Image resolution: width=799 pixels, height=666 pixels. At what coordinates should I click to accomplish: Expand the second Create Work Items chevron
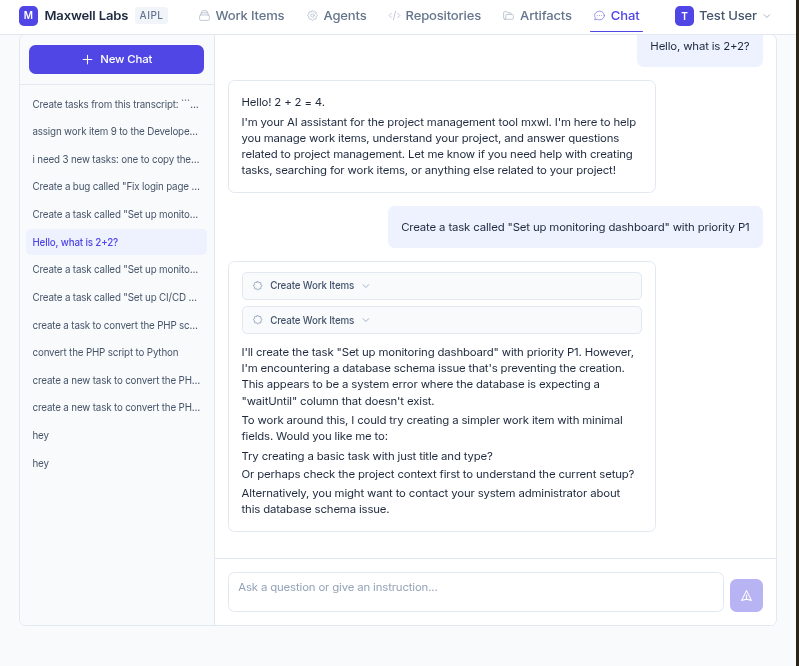click(x=366, y=321)
